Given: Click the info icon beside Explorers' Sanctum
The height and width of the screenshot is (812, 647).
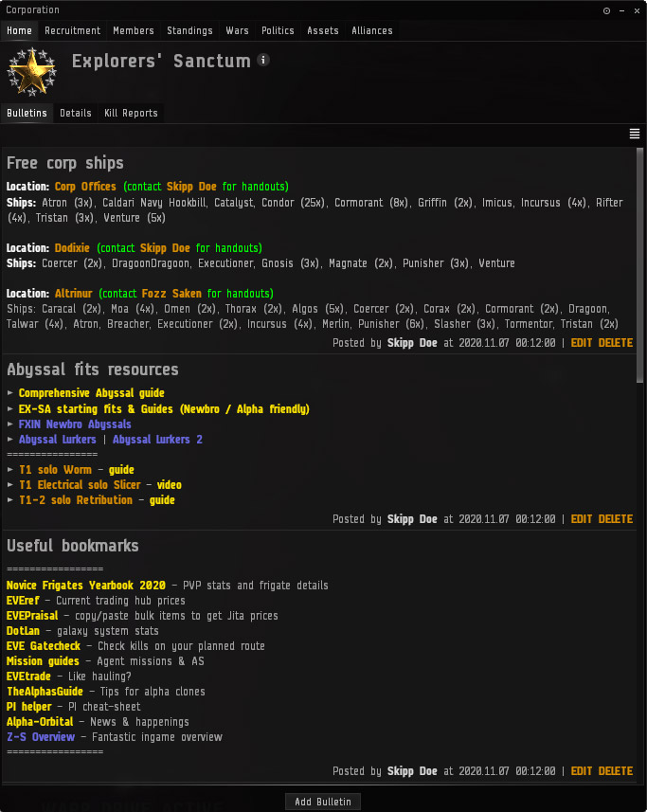Looking at the screenshot, I should [263, 60].
